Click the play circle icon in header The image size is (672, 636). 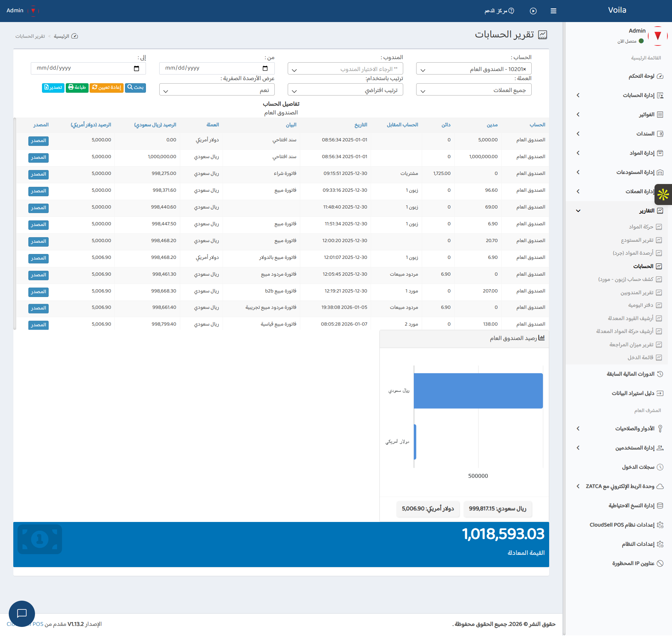click(x=533, y=11)
